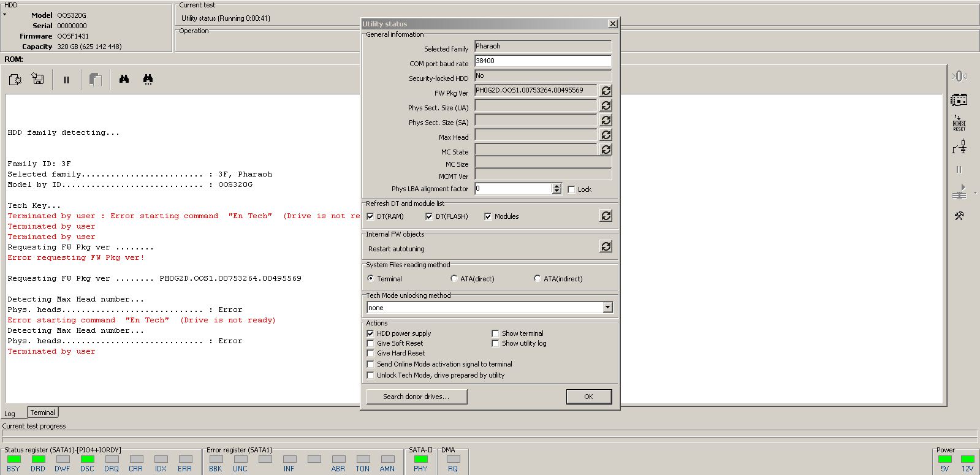Image resolution: width=980 pixels, height=475 pixels.
Task: Click the copy pages toolbar icon
Action: (x=95, y=80)
